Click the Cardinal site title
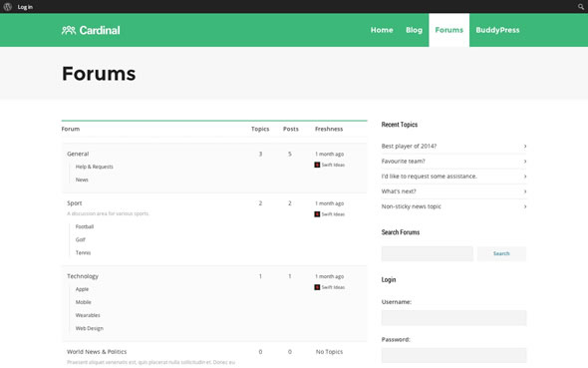Screen dimensions: 588x368 click(x=100, y=30)
